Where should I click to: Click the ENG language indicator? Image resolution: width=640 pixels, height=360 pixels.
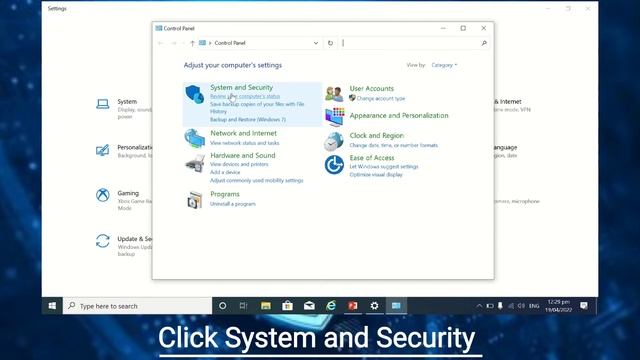tap(534, 306)
